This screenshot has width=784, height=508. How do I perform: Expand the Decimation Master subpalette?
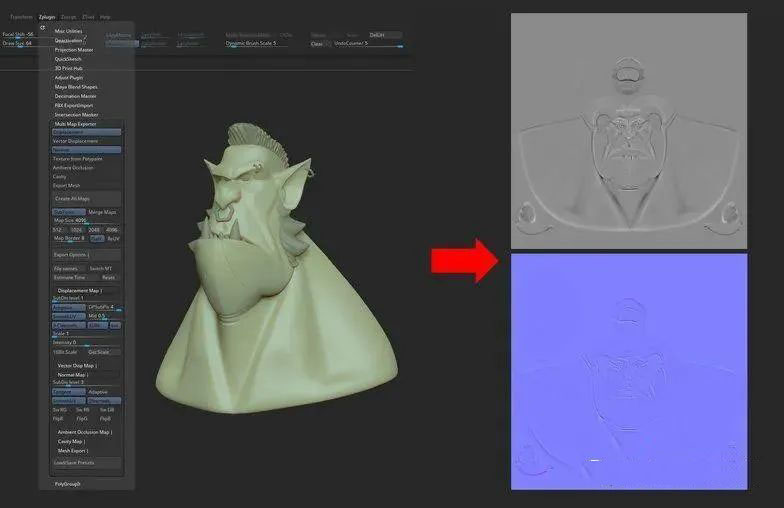76,96
